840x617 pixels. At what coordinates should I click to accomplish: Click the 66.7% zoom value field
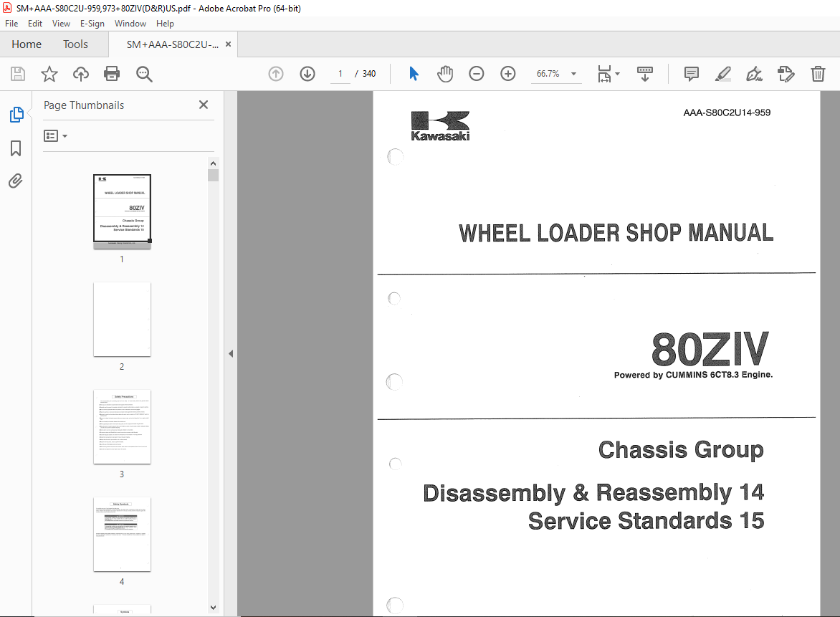(548, 74)
